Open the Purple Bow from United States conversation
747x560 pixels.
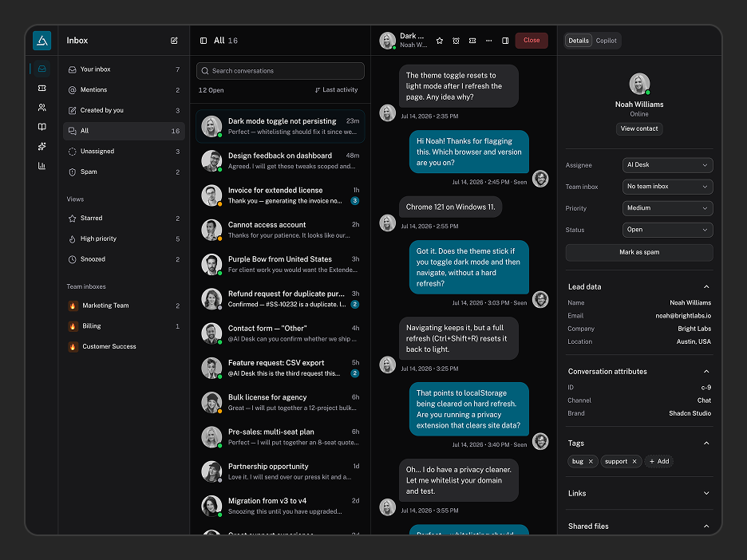tap(280, 265)
